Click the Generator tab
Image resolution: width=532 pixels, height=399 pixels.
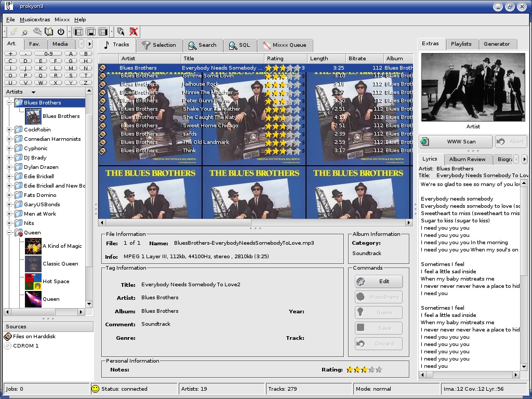(497, 44)
